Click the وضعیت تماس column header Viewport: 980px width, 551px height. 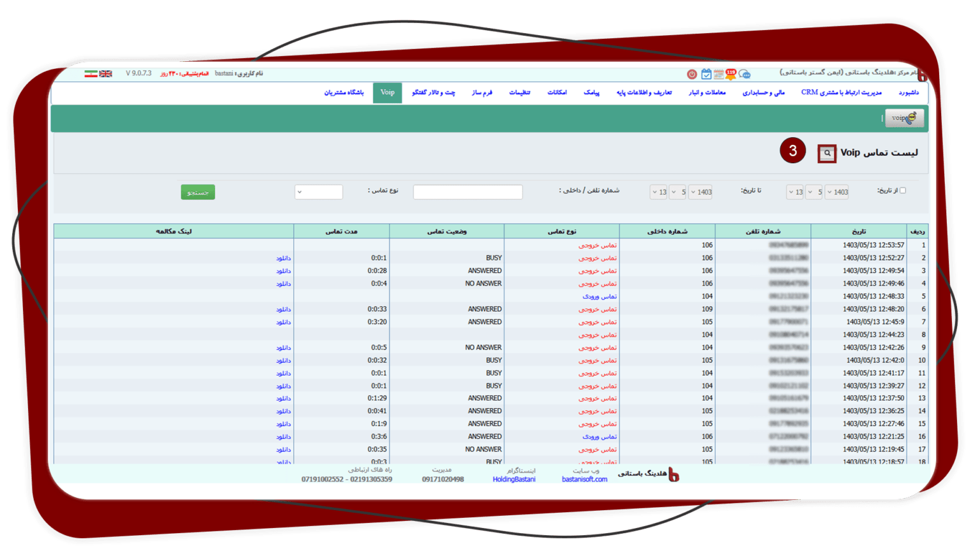pos(447,231)
